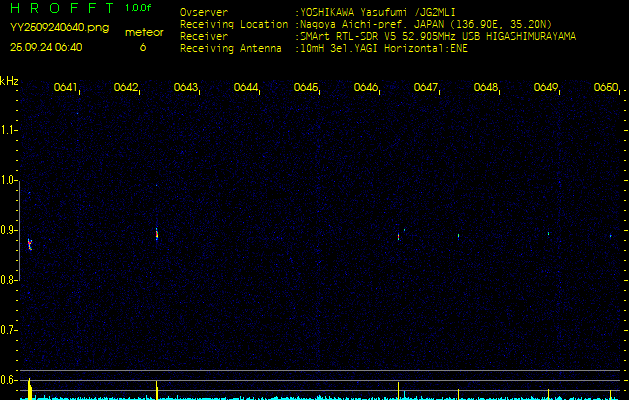The image size is (629, 400).
Task: Click the 1.1 kHz axis label
Action: coord(8,130)
